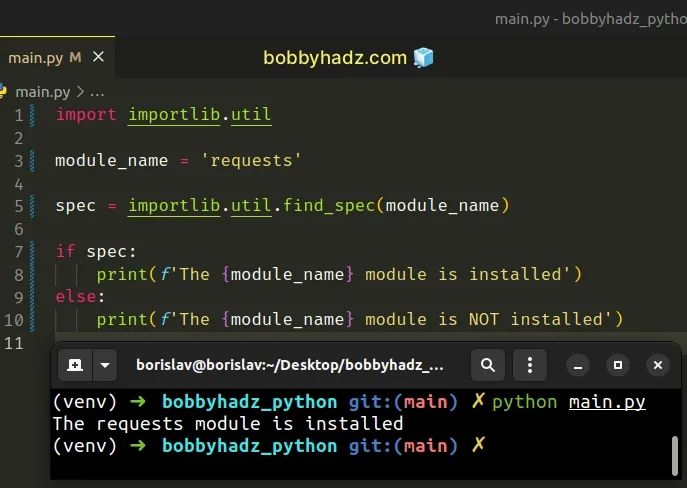Click line number 1 in gutter

[18, 115]
